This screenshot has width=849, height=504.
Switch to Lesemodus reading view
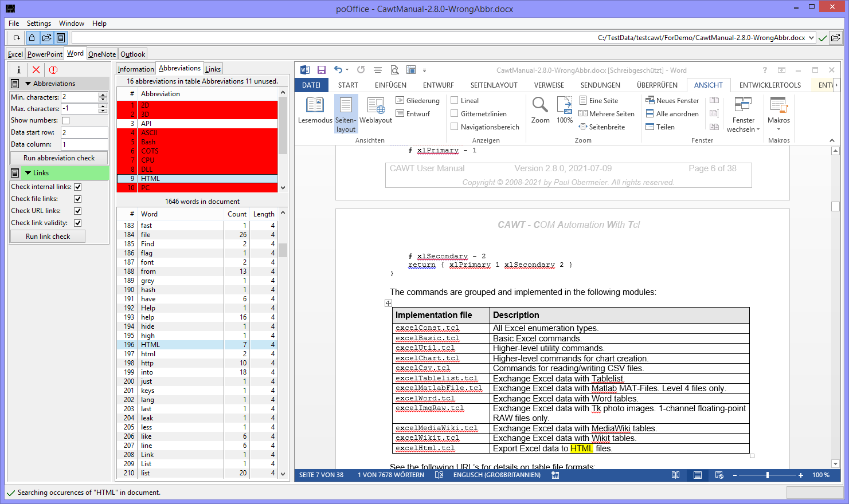[x=315, y=110]
